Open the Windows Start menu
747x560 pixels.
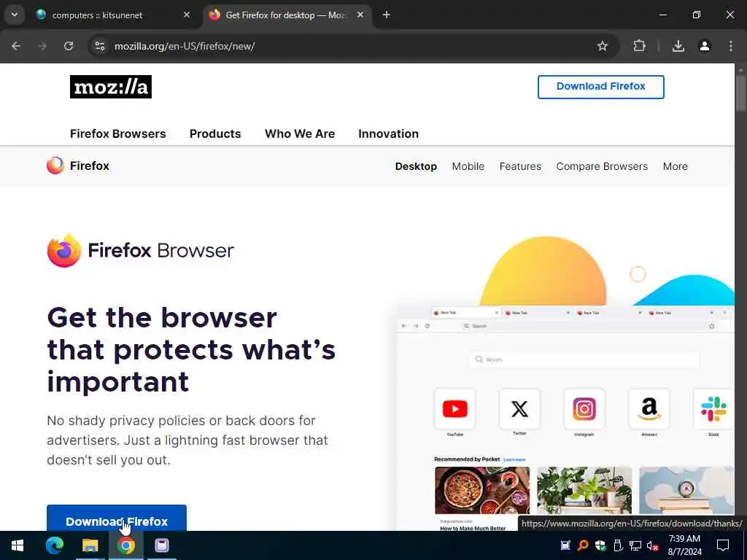pyautogui.click(x=18, y=545)
